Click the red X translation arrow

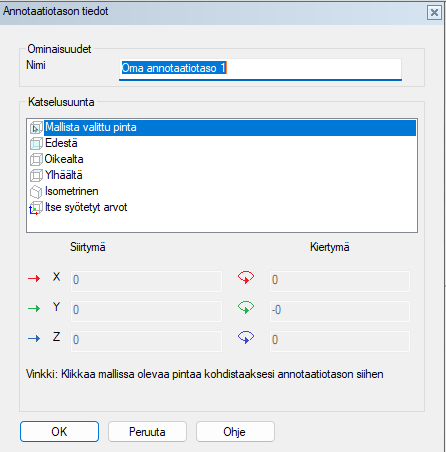point(34,278)
